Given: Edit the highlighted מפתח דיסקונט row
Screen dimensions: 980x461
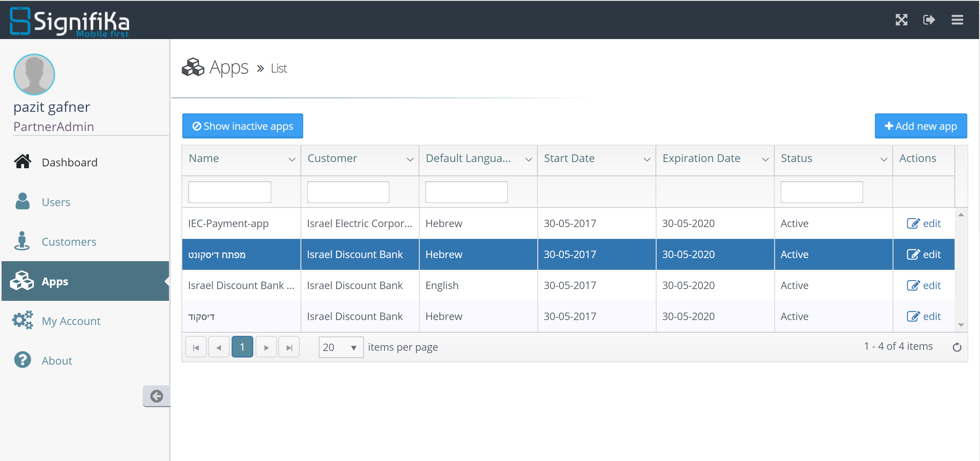Looking at the screenshot, I should coord(924,254).
